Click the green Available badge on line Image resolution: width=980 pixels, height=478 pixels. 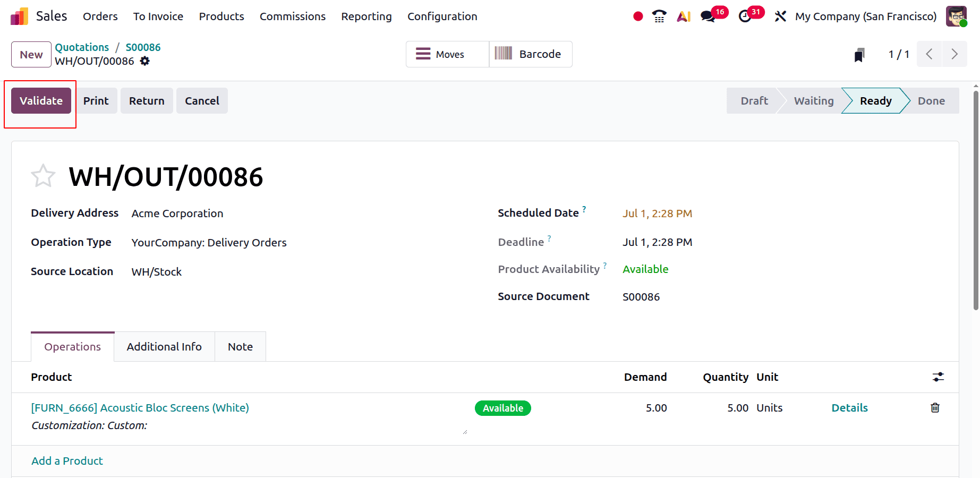tap(502, 408)
